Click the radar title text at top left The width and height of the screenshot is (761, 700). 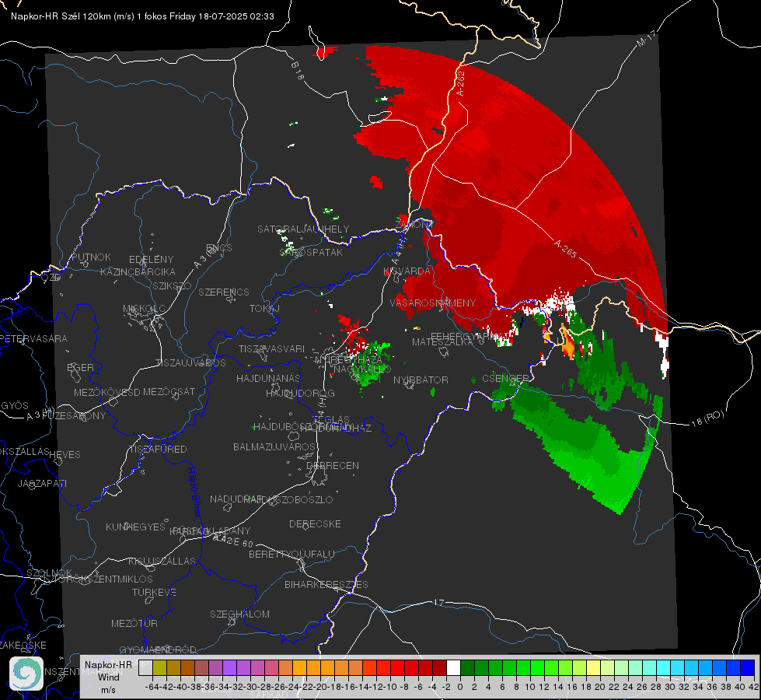click(x=142, y=16)
